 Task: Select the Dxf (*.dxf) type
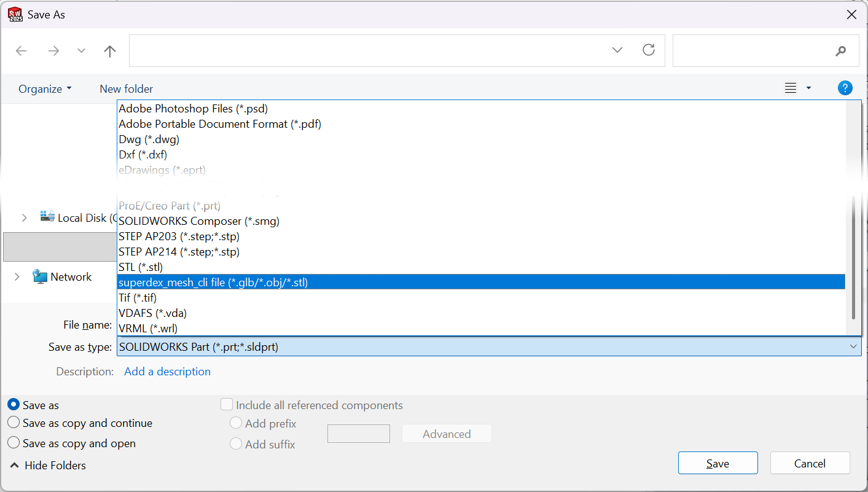(x=481, y=155)
